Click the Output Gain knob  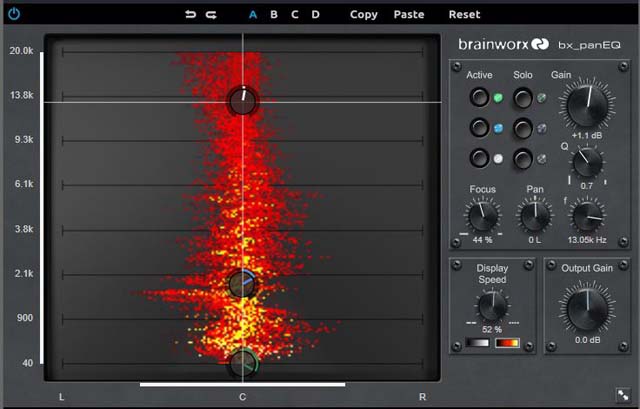tap(586, 312)
